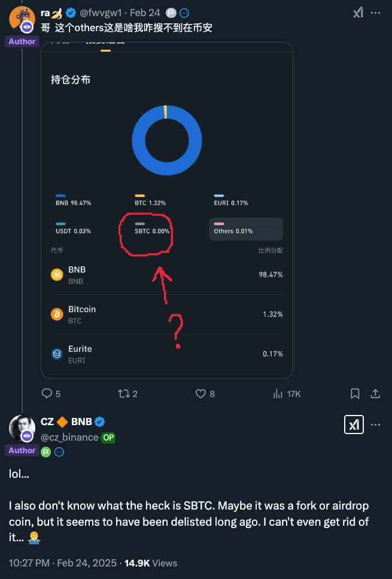
Task: Select the Bitcoin BTC row
Action: coord(166,314)
